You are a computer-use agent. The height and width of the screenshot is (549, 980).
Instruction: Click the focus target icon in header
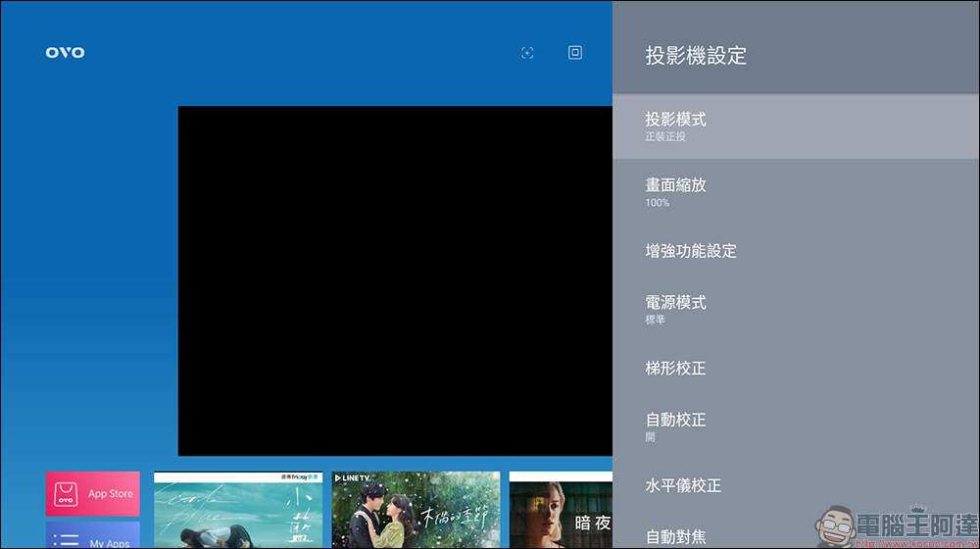(x=527, y=53)
